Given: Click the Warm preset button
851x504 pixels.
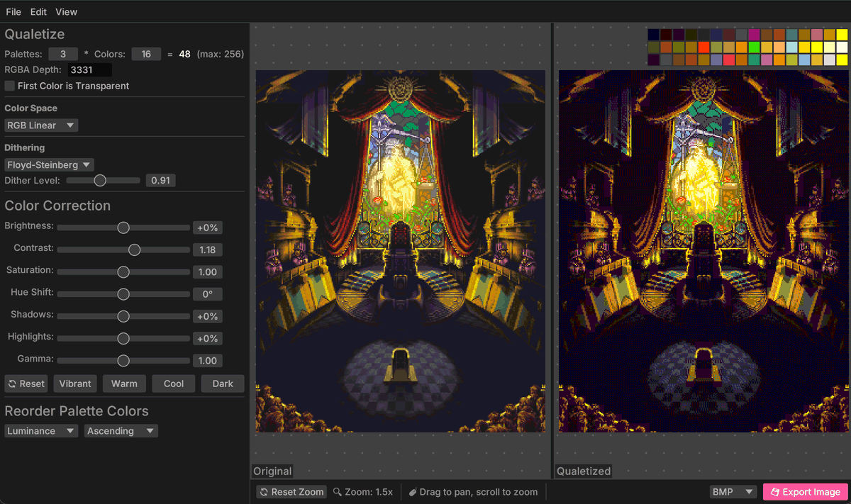Looking at the screenshot, I should (124, 383).
